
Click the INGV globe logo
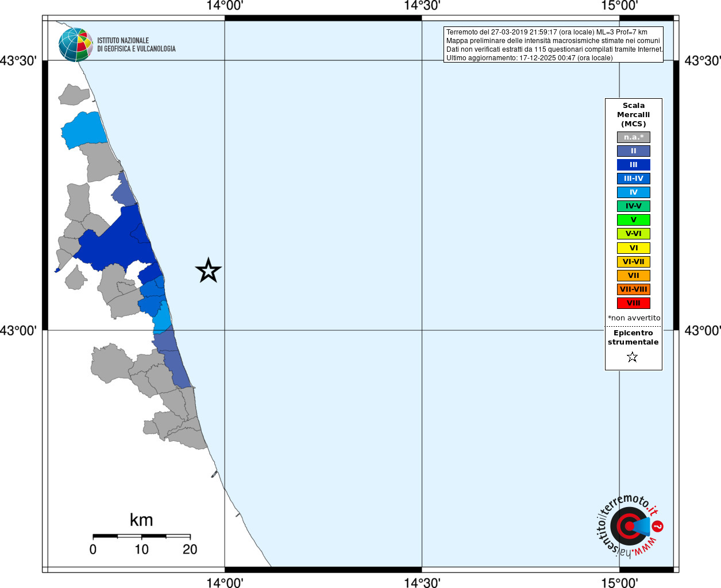coord(75,45)
